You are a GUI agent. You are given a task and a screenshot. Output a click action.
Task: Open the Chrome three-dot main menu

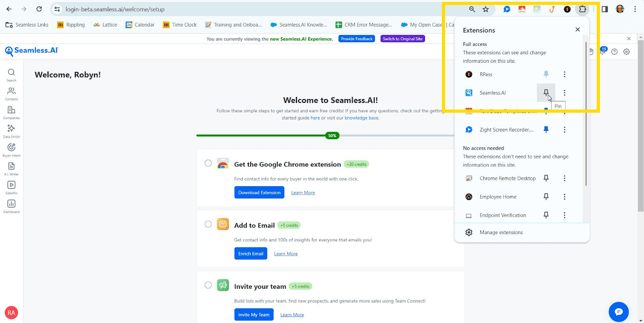[635, 9]
